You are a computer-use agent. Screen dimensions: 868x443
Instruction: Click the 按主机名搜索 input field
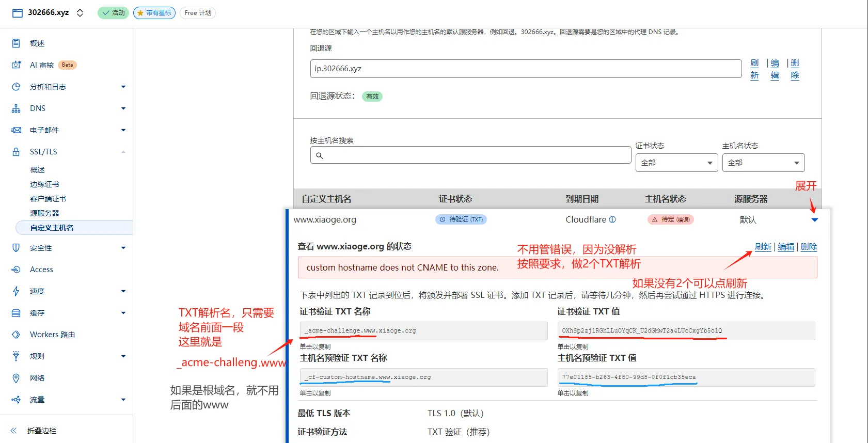click(x=470, y=155)
